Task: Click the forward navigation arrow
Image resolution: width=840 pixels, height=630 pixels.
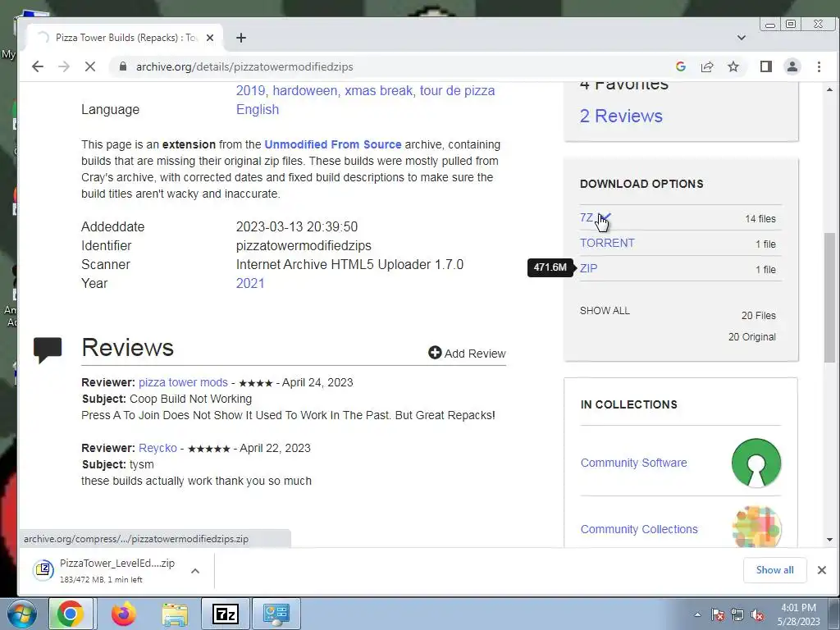Action: pyautogui.click(x=64, y=66)
